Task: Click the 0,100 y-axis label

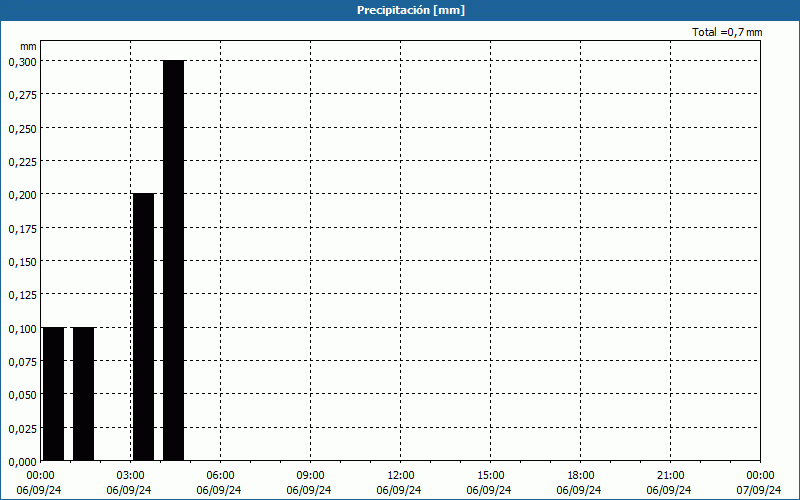Action: [22, 329]
